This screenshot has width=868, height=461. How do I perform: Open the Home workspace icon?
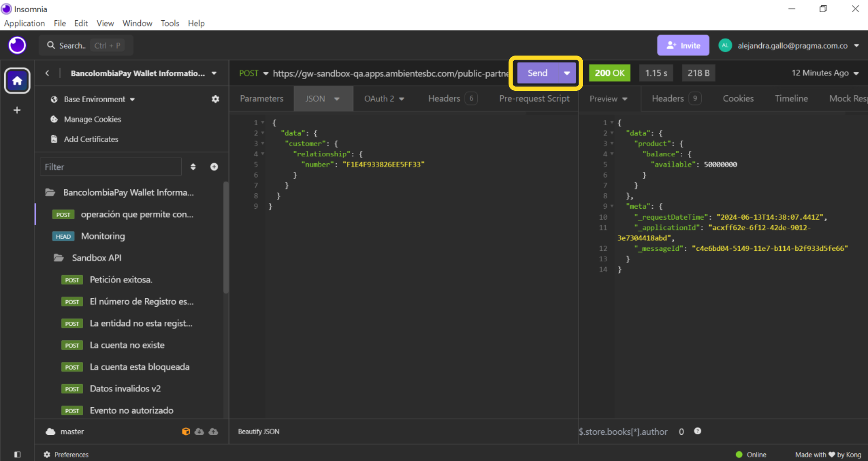(x=17, y=81)
